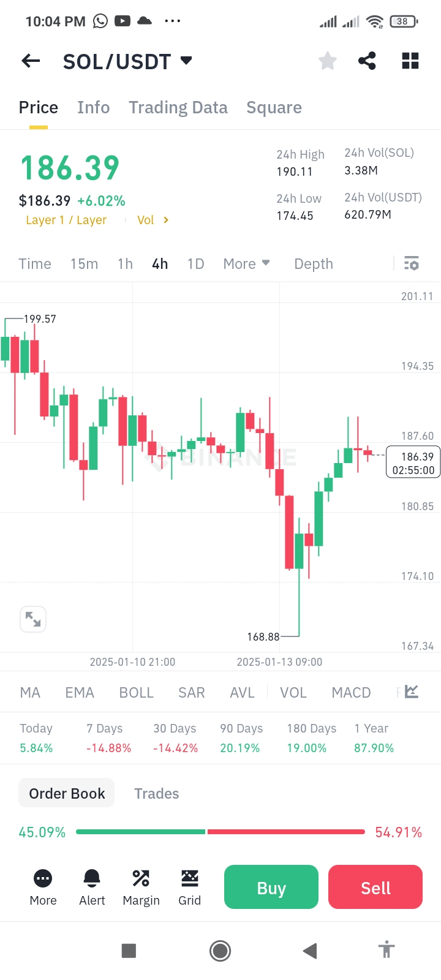Toggle the BOLL indicator
The height and width of the screenshot is (980, 441).
(136, 693)
